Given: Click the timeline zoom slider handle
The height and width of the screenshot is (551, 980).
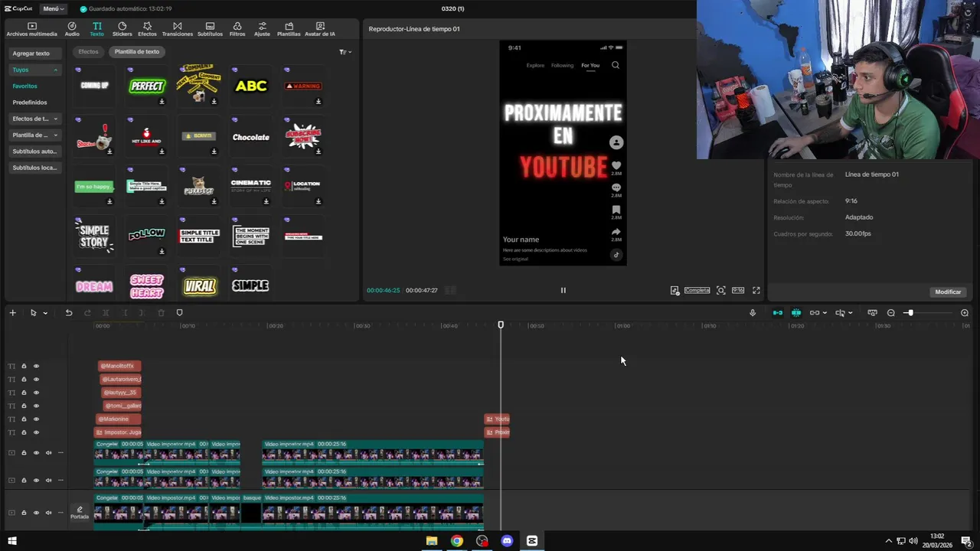Looking at the screenshot, I should (910, 313).
